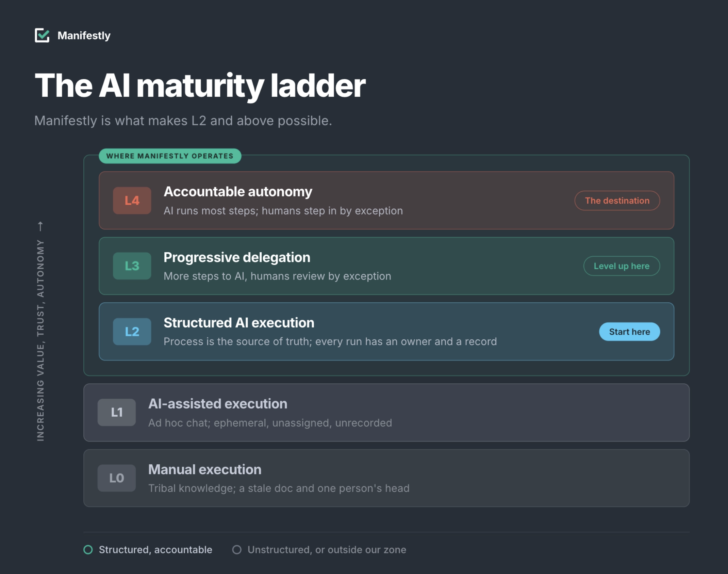Click the Structured AI execution heading

[x=239, y=323]
